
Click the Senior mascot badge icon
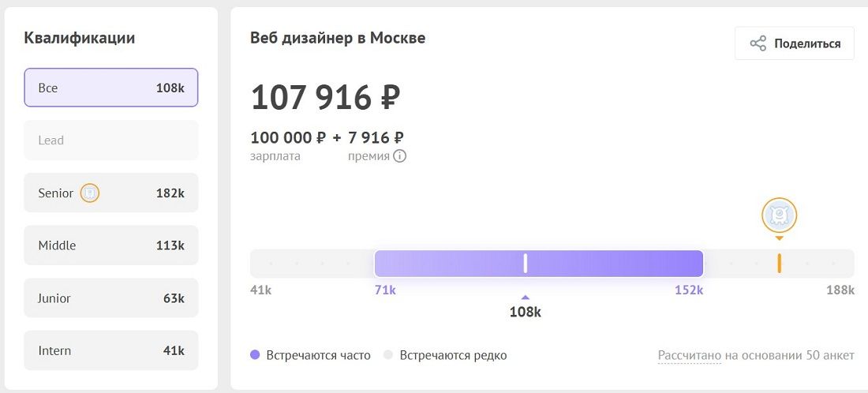90,193
